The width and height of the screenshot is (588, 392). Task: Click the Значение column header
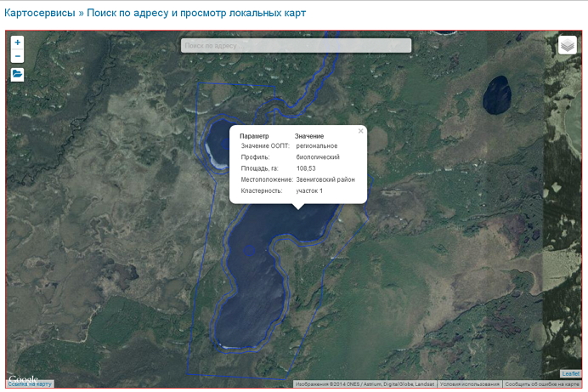coord(309,136)
